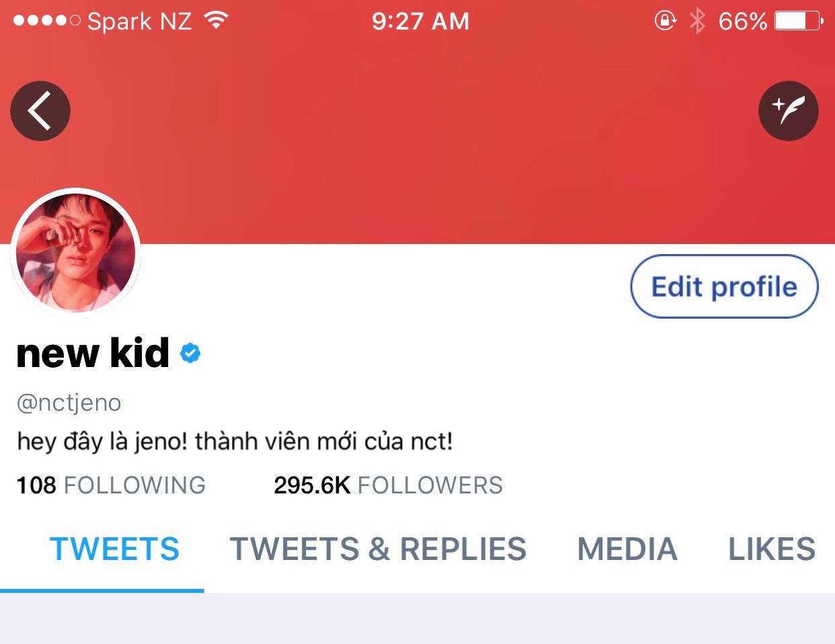Switch to the Likes tab
Screen dimensions: 835x644
[772, 549]
